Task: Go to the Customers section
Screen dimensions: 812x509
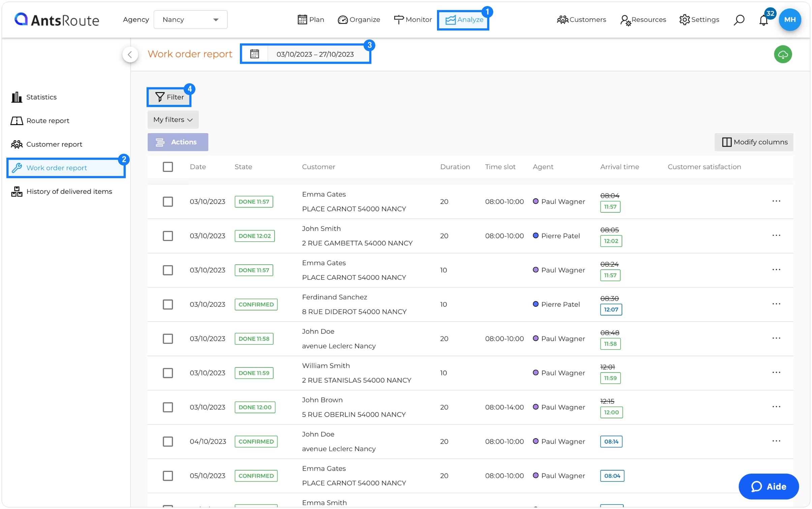Action: point(582,20)
